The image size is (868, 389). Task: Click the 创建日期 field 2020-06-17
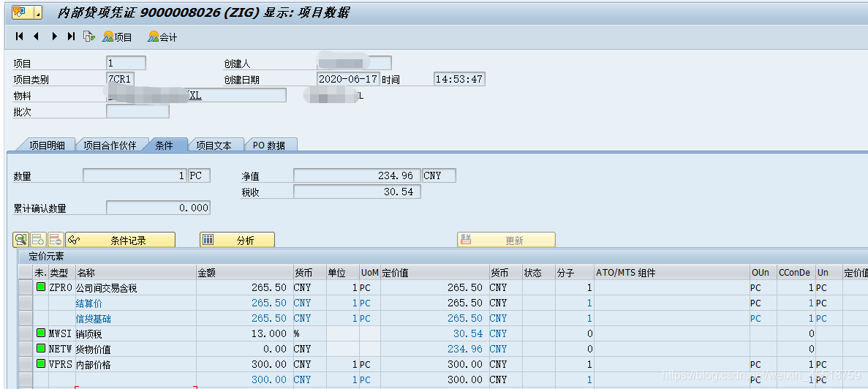point(348,78)
